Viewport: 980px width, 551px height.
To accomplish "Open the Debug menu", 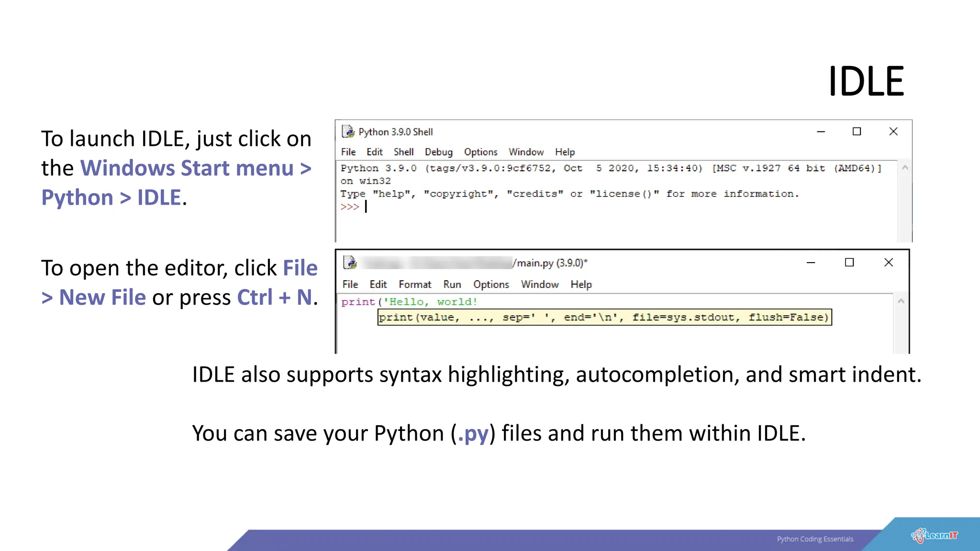I will coord(439,152).
